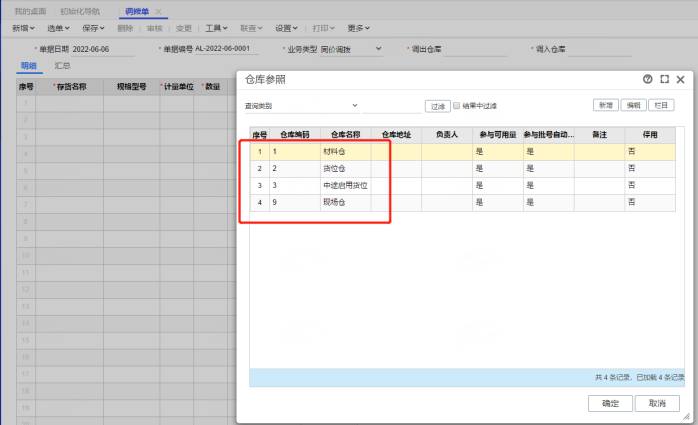Click the 过滤 button
This screenshot has width=698, height=425.
438,106
